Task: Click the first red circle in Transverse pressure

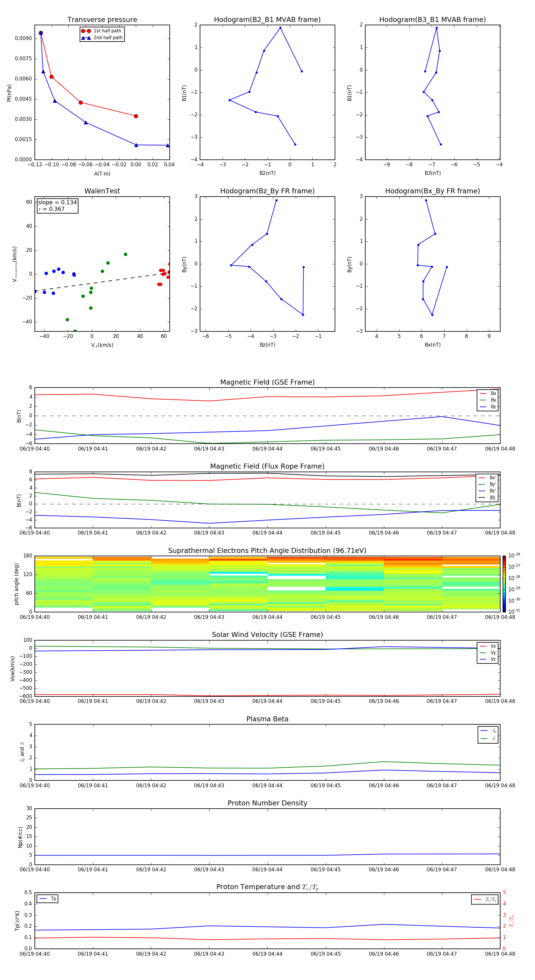Action: 41,33
